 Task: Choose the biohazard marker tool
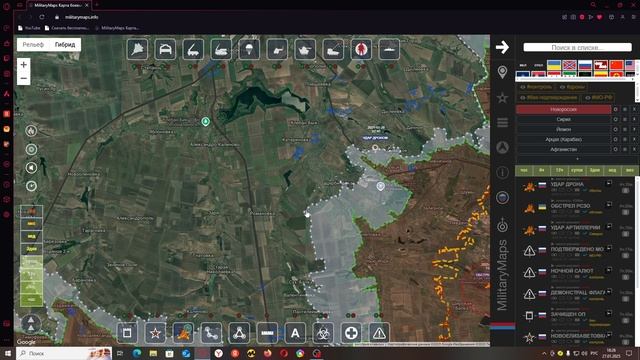pyautogui.click(x=323, y=333)
